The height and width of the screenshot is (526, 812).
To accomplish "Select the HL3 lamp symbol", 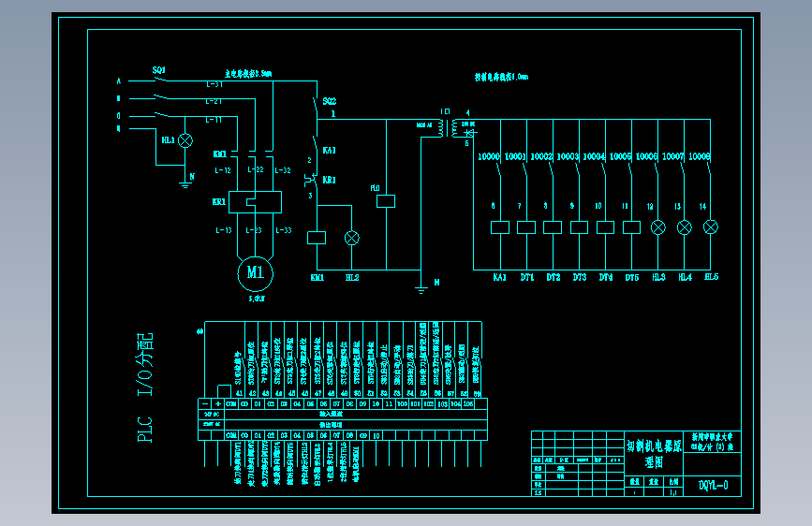I will 658,227.
